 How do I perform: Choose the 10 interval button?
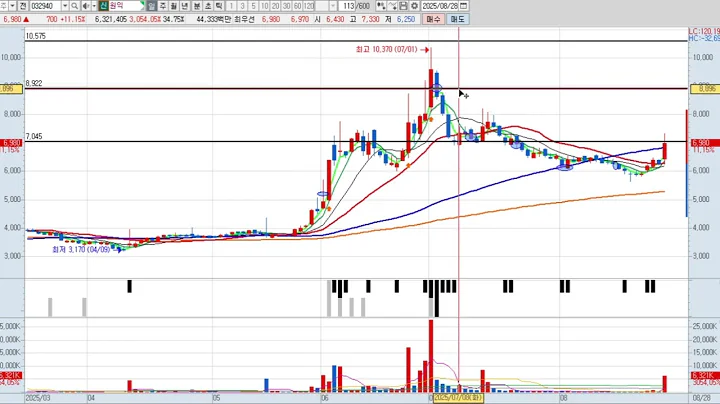coord(264,6)
